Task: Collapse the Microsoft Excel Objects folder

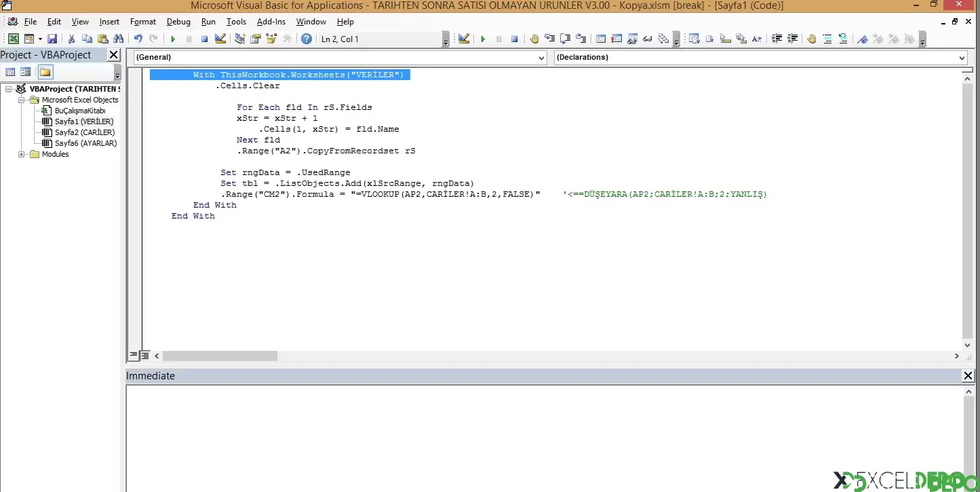Action: point(22,100)
